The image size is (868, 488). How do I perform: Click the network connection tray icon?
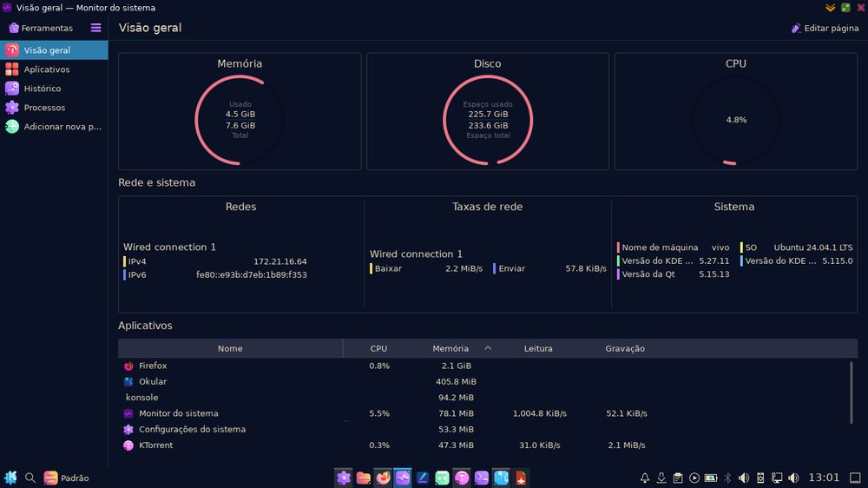[777, 478]
